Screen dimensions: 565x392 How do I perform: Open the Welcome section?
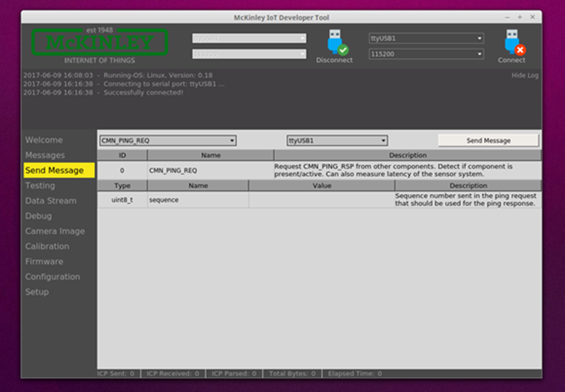pos(44,140)
